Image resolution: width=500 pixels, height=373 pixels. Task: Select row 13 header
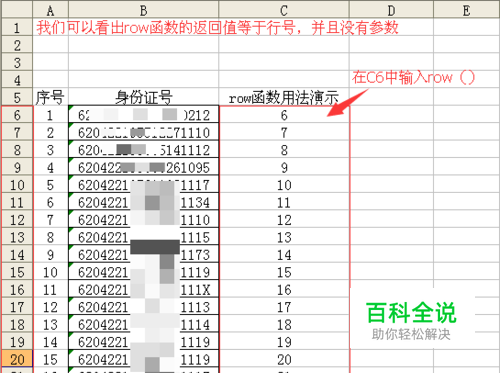click(17, 237)
